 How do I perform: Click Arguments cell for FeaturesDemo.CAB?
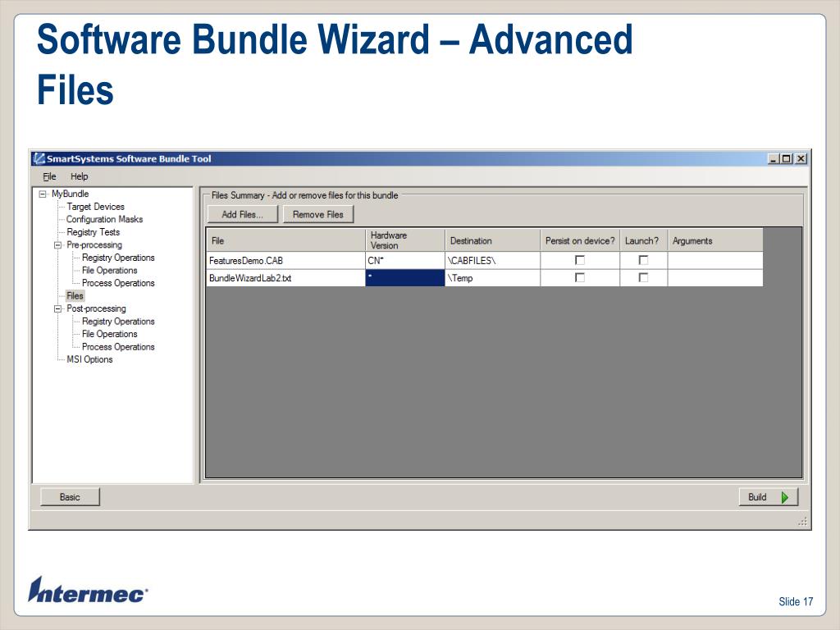(715, 260)
